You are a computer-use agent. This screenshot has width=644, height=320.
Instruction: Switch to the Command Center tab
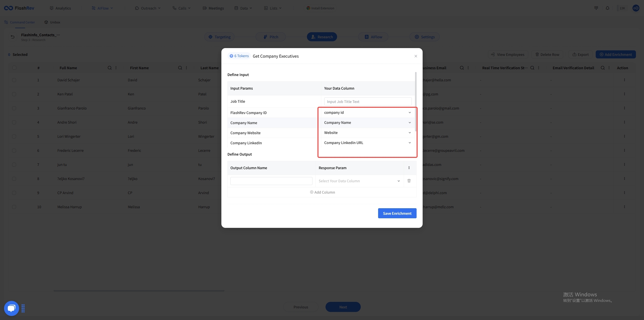[x=20, y=22]
